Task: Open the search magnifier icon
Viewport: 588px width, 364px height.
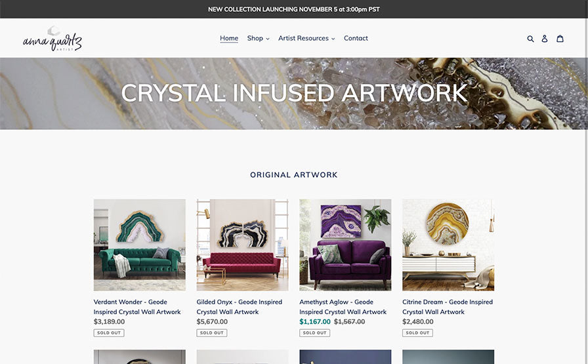Action: tap(530, 39)
